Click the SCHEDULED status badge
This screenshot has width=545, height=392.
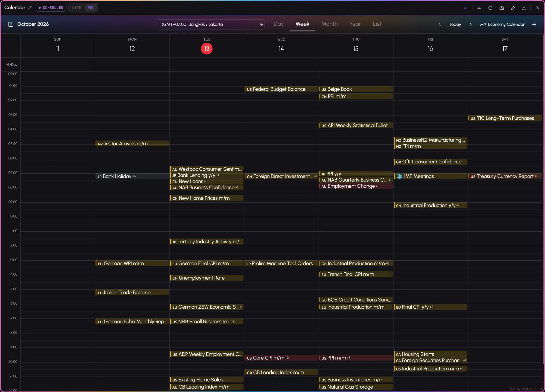(x=51, y=8)
